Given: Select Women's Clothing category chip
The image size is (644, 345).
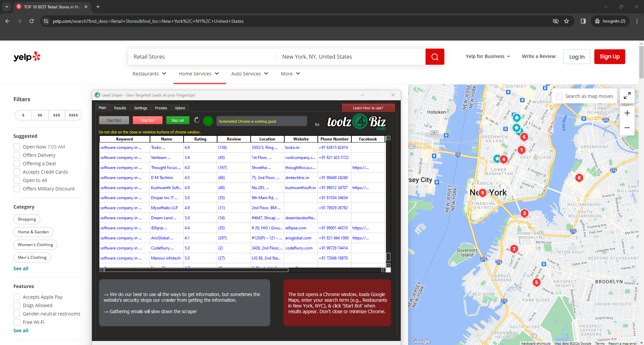Looking at the screenshot, I should coord(35,245).
